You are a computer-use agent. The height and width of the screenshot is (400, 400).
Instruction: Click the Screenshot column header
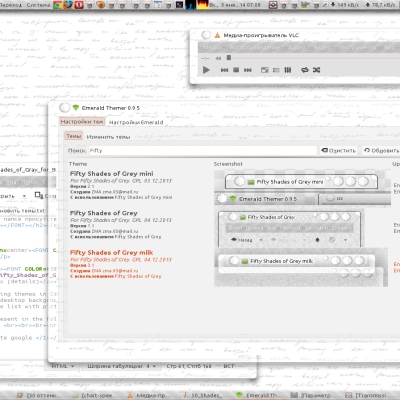click(228, 164)
